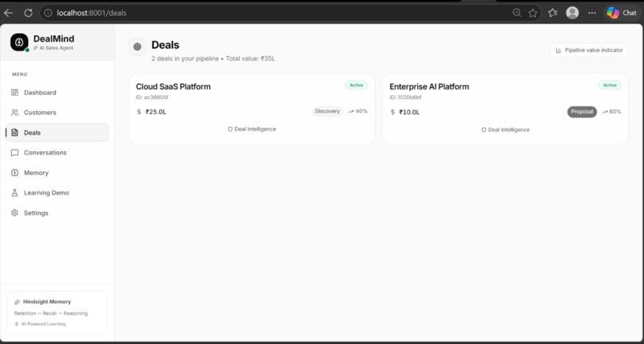644x344 pixels.
Task: Click the Settings gear icon in sidebar
Action: pyautogui.click(x=15, y=213)
